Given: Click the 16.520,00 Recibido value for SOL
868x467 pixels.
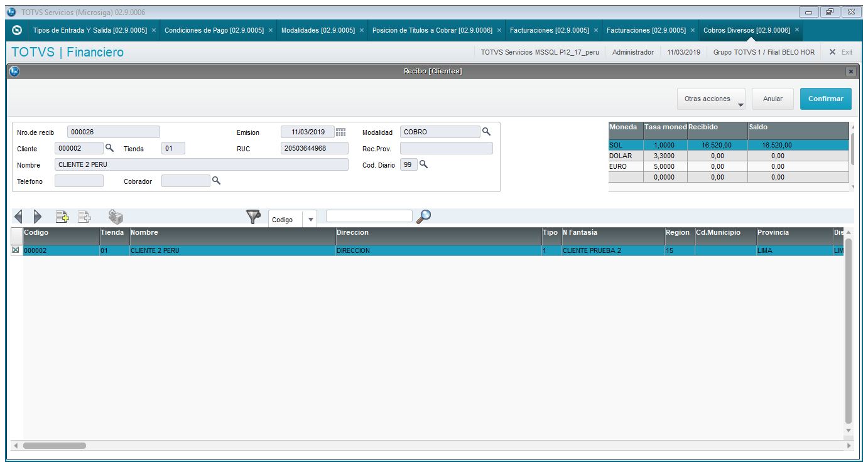Looking at the screenshot, I should tap(718, 145).
